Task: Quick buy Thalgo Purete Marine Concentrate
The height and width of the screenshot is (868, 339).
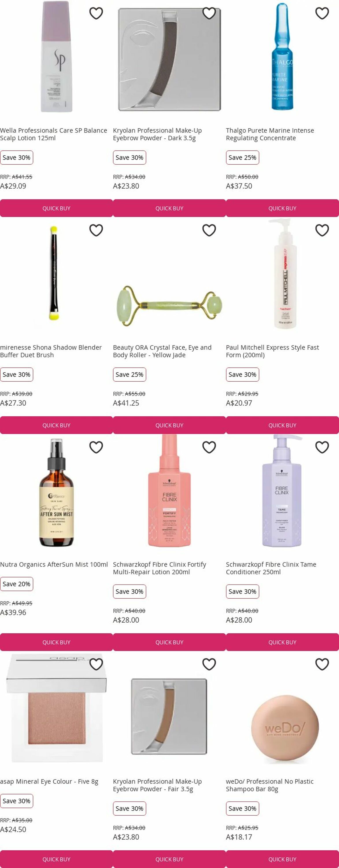Action: (282, 208)
